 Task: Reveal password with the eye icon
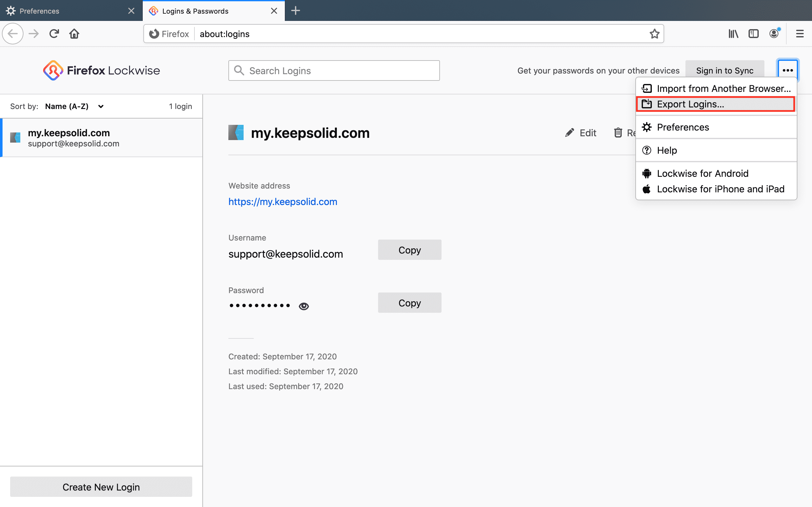click(x=304, y=306)
